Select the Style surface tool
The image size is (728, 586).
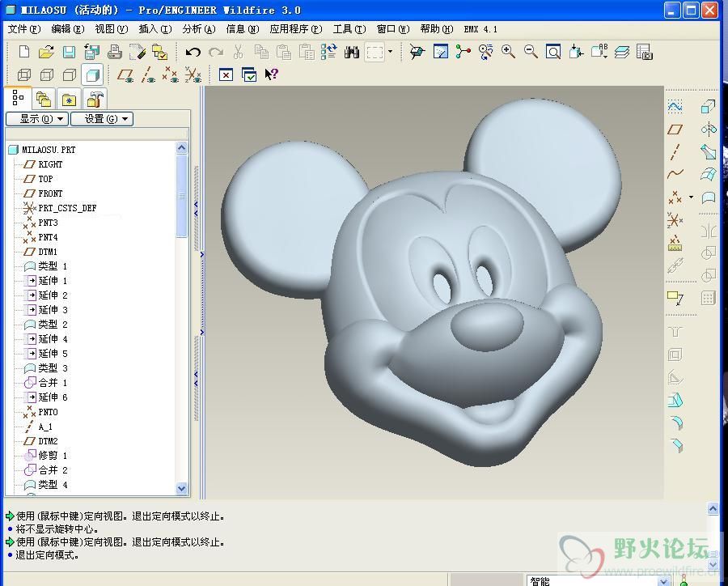709,197
